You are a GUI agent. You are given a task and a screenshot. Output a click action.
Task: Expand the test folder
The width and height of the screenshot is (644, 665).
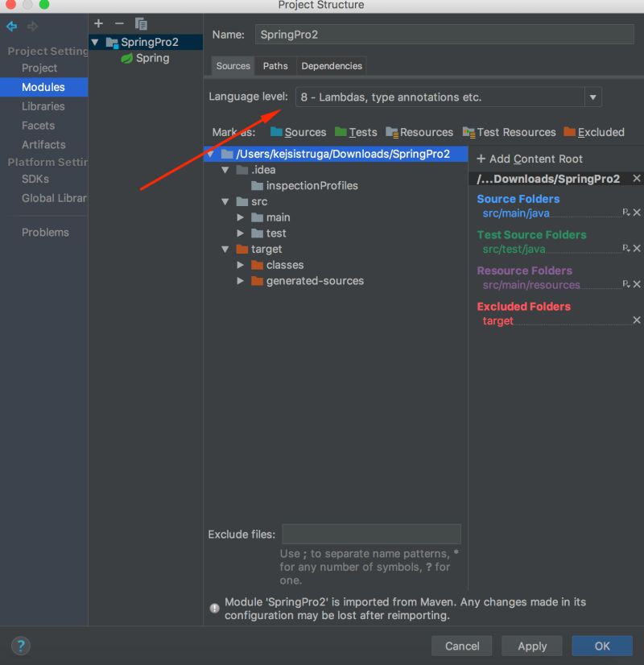(x=241, y=233)
